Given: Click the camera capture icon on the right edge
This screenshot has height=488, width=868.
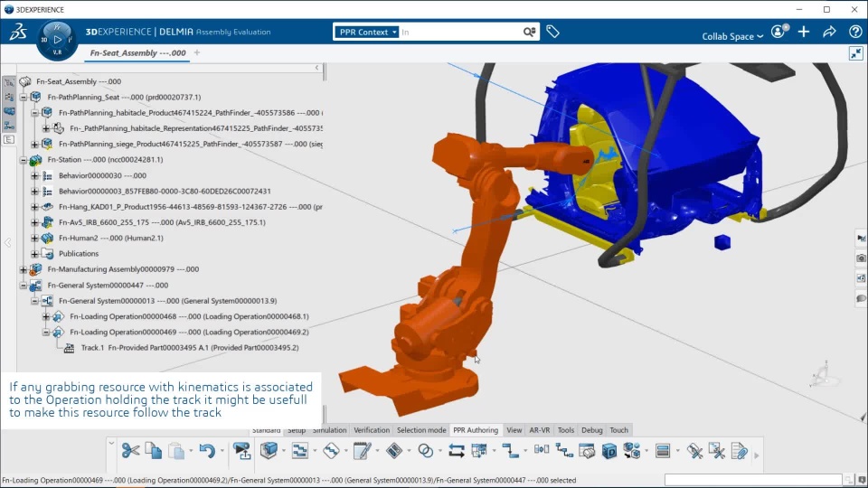Looking at the screenshot, I should point(862,258).
